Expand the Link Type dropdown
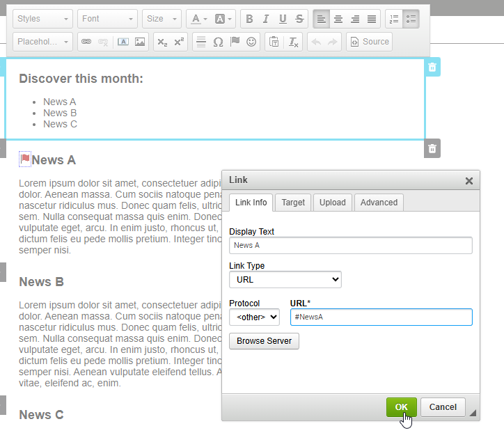 point(285,279)
